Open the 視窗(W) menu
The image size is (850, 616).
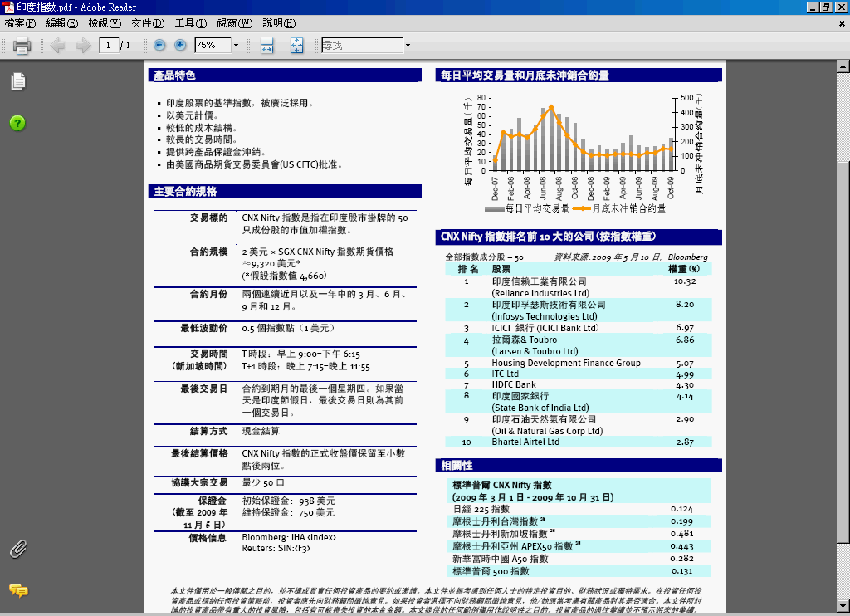(235, 23)
